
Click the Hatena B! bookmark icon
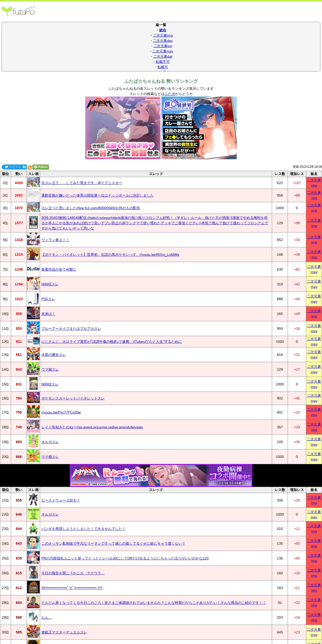tap(24, 167)
